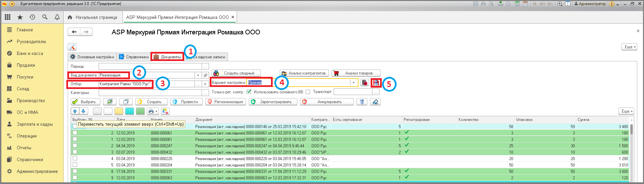Open the Еще dropdown above the table
This screenshot has width=644, height=184.
pos(626,111)
